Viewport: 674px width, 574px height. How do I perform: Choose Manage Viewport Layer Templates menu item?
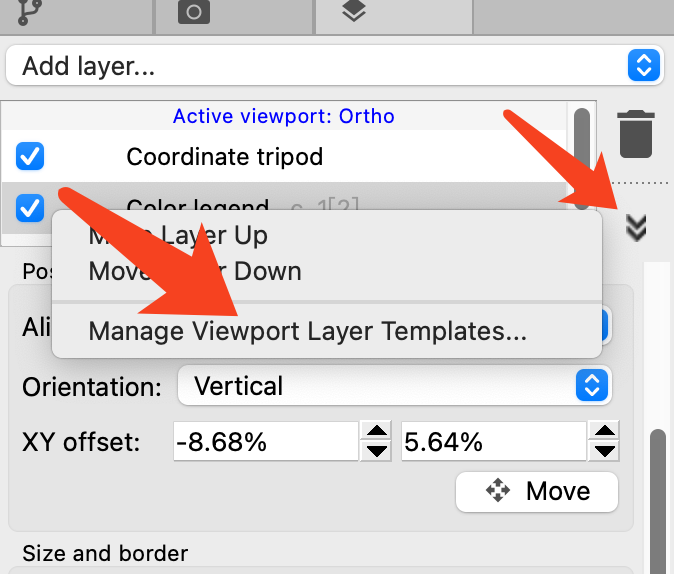(307, 331)
